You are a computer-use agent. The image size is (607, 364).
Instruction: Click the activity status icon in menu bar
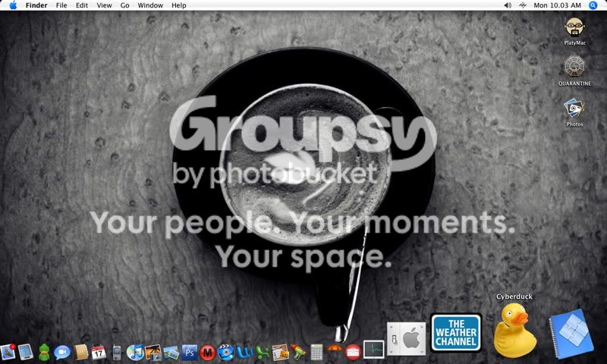click(x=523, y=5)
